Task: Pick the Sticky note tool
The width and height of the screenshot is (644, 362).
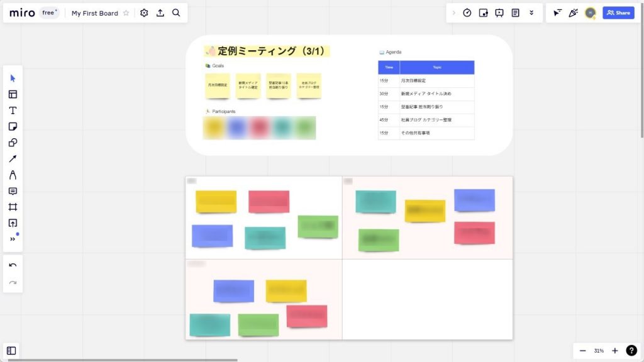Action: click(13, 126)
